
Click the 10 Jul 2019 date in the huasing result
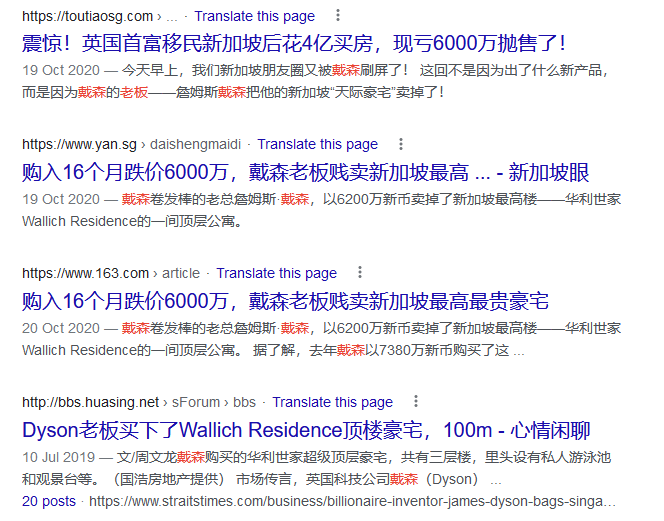pos(58,457)
